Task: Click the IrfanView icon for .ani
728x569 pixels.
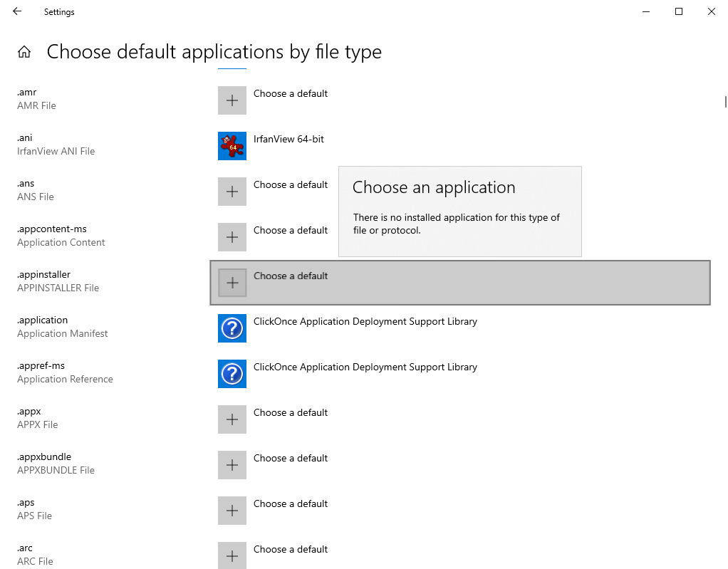Action: click(232, 146)
